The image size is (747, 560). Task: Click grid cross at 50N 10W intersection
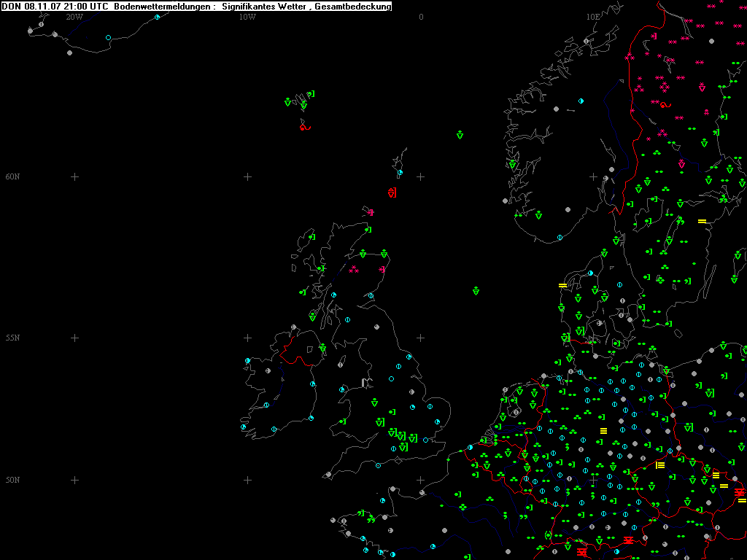tap(247, 480)
